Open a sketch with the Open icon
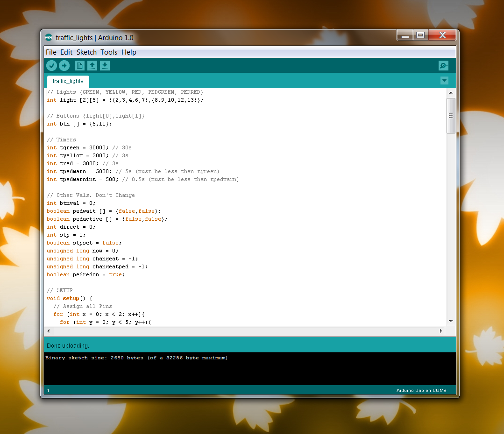 [x=92, y=65]
